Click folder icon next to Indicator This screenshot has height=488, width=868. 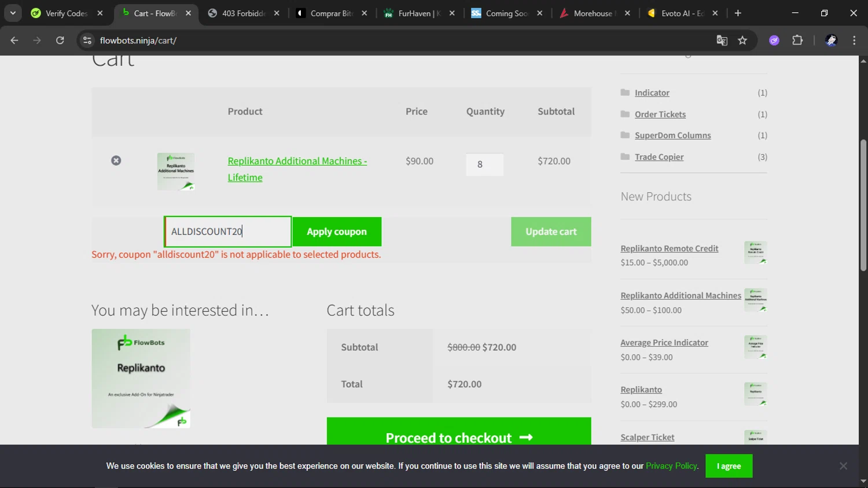coord(625,93)
